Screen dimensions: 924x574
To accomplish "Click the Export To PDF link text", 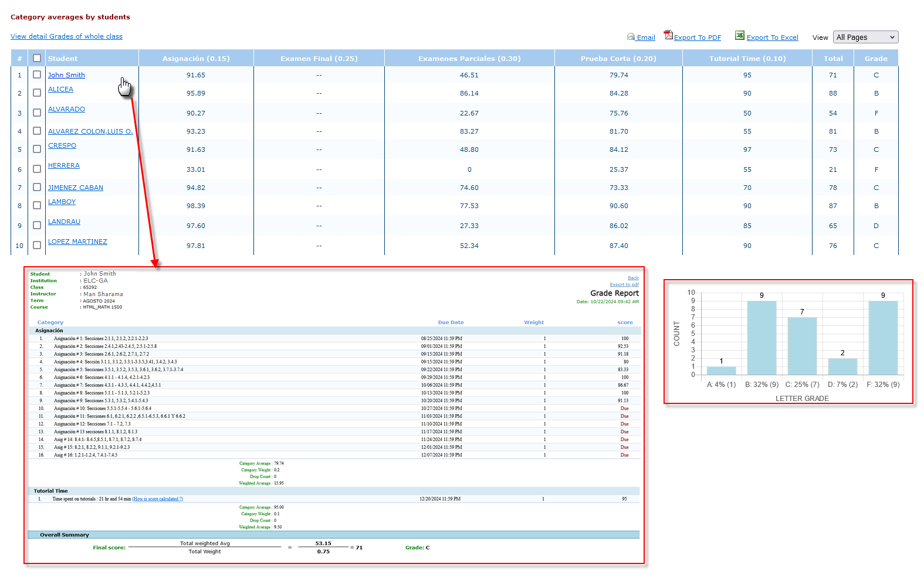I will (x=697, y=38).
